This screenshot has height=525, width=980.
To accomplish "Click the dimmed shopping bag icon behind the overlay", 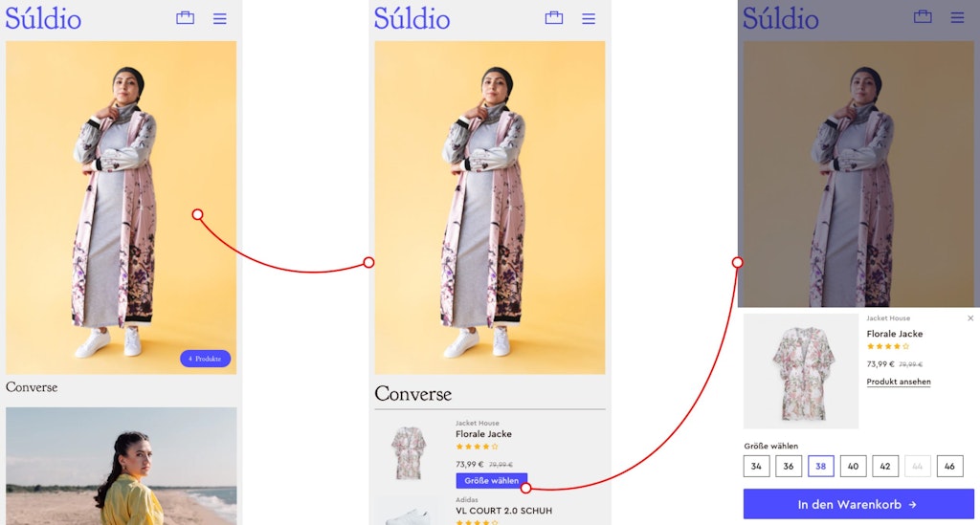I will [923, 17].
